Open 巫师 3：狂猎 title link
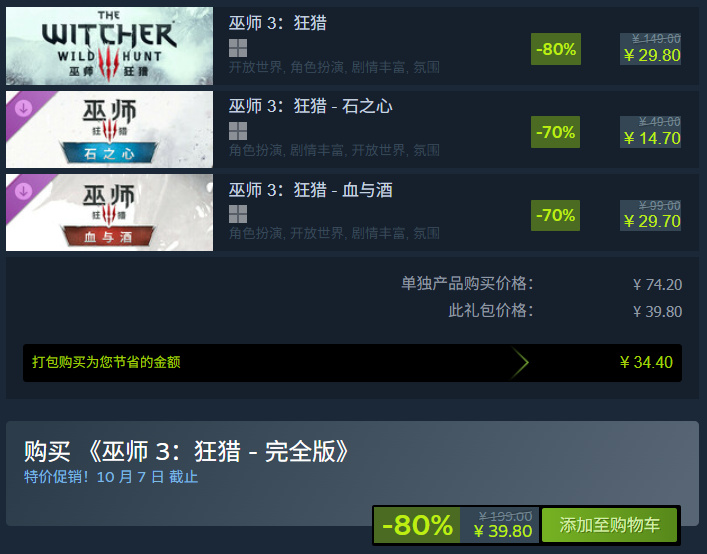Viewport: 707px width, 554px height. coord(278,23)
